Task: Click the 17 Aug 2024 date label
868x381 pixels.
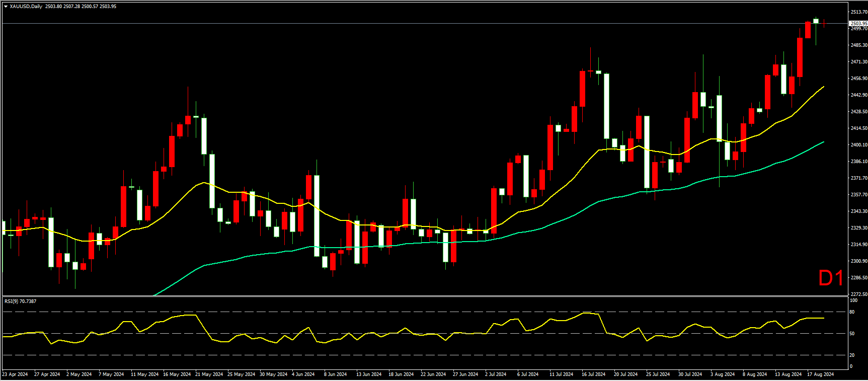Action: click(x=820, y=374)
